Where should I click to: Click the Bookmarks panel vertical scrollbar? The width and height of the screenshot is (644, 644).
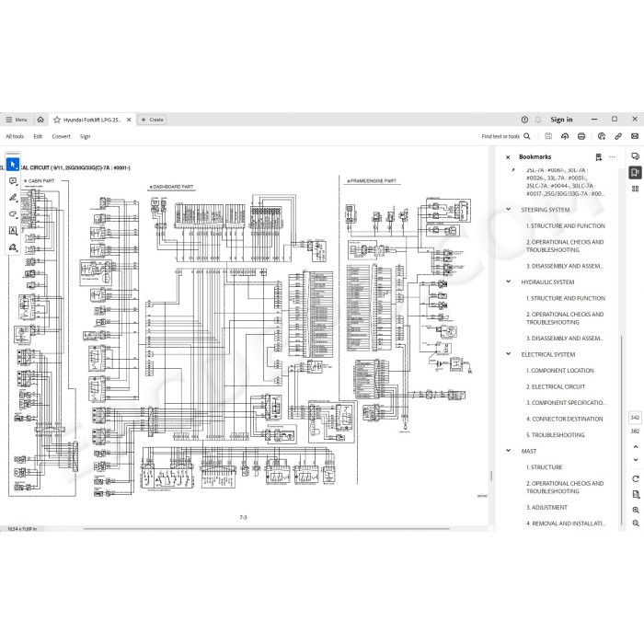[622, 430]
